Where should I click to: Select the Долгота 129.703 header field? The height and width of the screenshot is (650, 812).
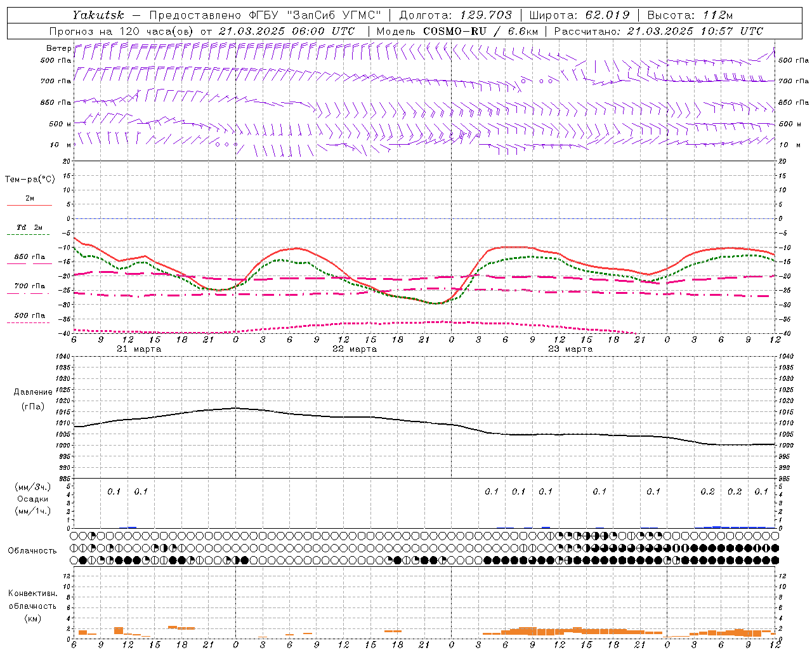point(455,15)
